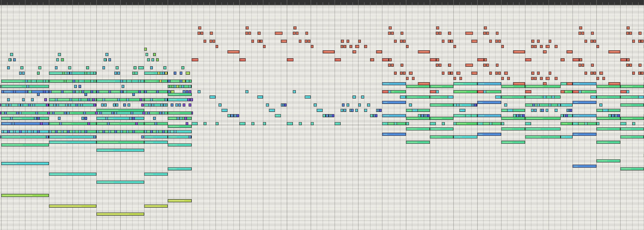The image size is (644, 230).
Task: Select the first lime-green bass note at far left
Action: pos(25,195)
